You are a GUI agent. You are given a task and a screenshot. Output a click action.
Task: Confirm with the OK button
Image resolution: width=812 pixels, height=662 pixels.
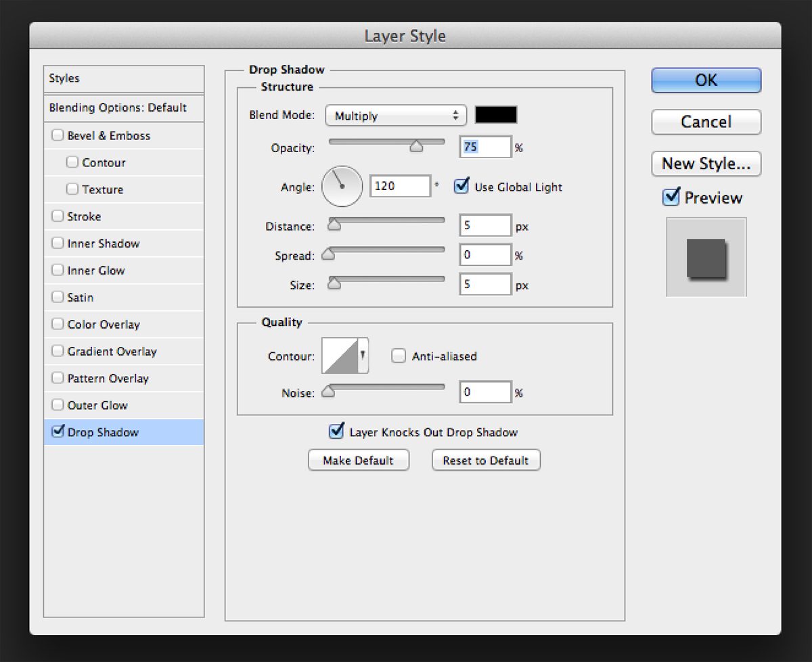coord(706,80)
